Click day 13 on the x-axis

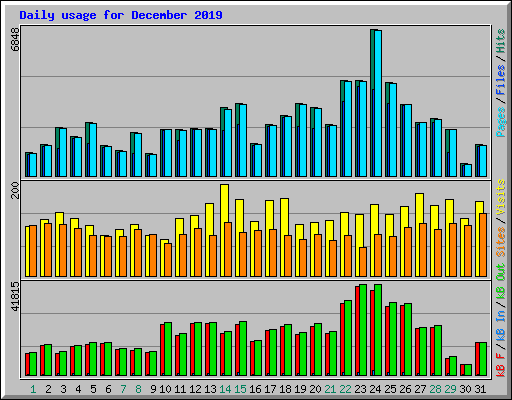(210, 389)
